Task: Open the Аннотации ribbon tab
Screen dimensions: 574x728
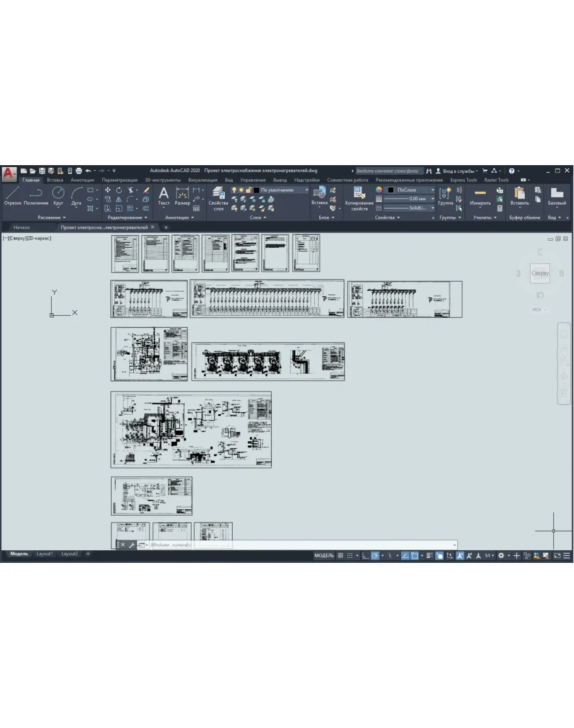Action: 82,180
